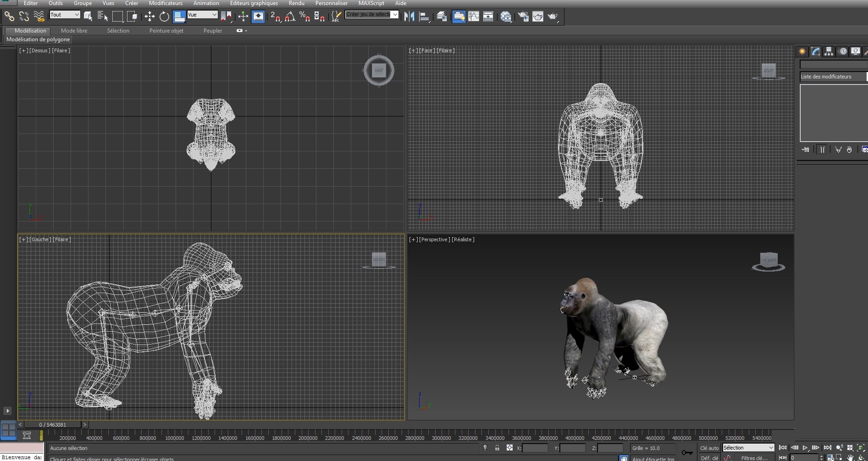Activate the Select Object tool
The height and width of the screenshot is (461, 868).
(x=88, y=17)
